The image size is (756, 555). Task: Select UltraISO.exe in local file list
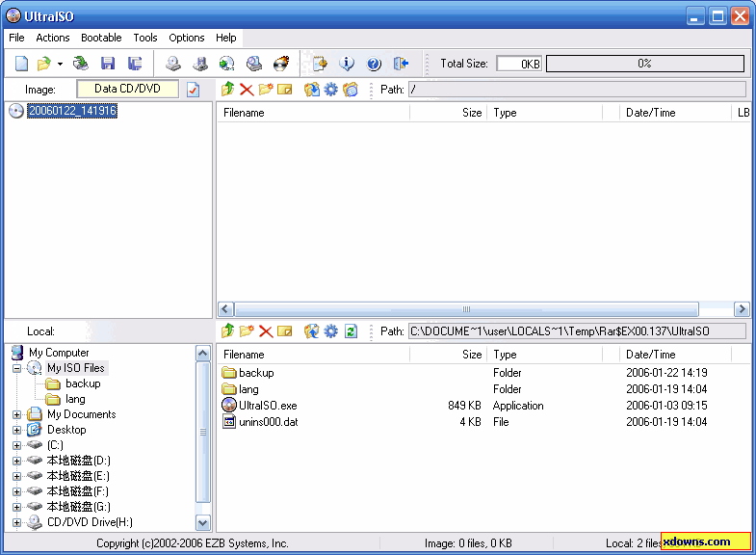coord(268,406)
